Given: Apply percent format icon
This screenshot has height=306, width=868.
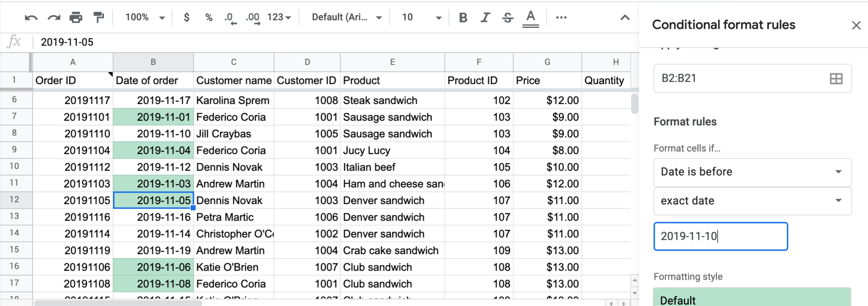Looking at the screenshot, I should 209,17.
